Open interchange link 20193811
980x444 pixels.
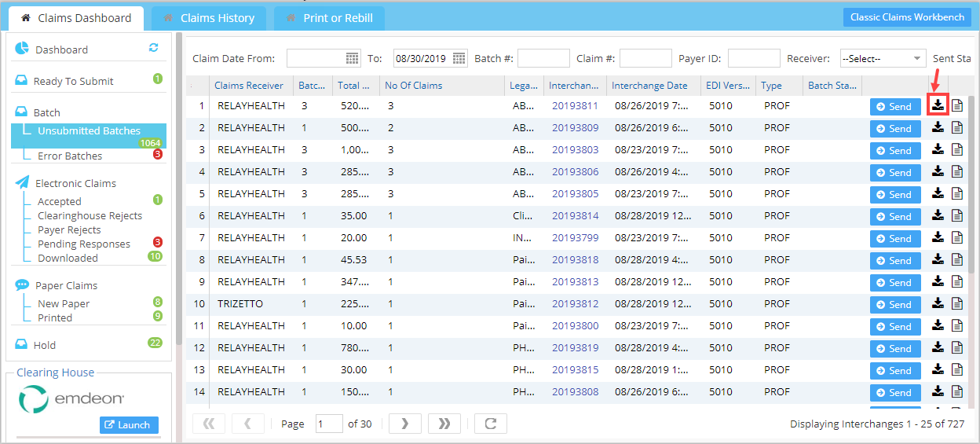click(x=575, y=106)
